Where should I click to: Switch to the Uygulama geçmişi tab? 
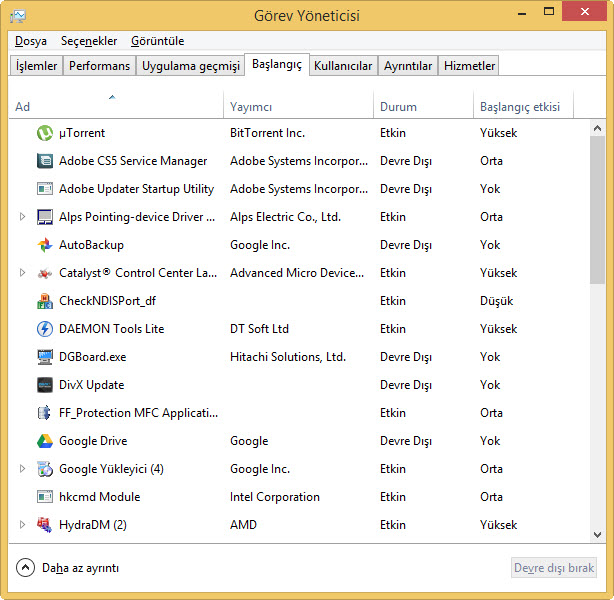pos(191,66)
